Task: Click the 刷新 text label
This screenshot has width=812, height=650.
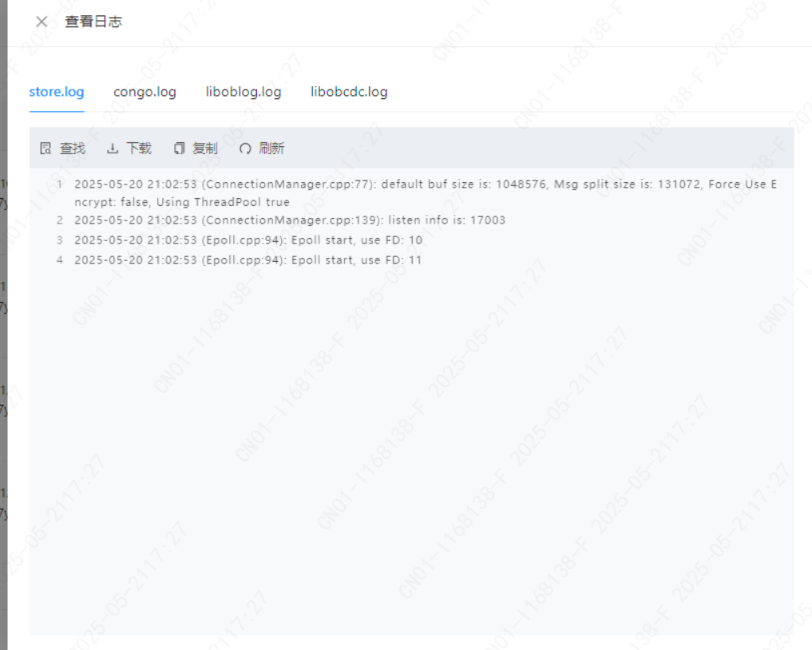Action: coord(271,149)
